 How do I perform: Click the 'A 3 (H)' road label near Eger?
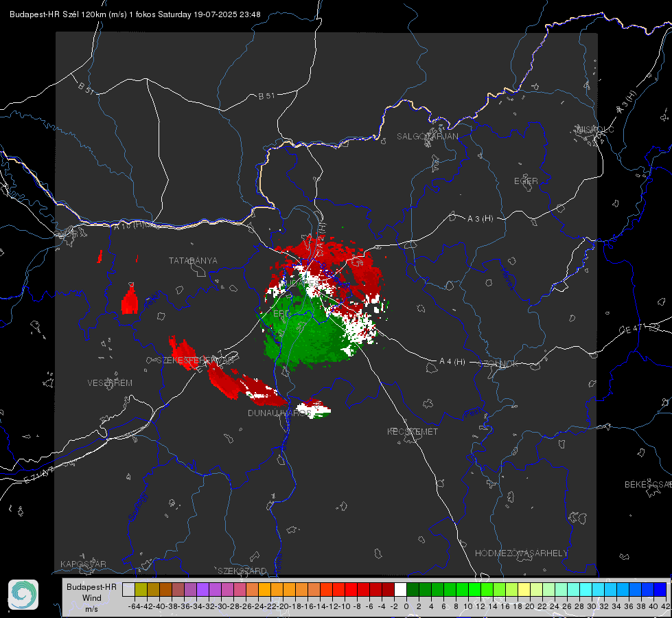pyautogui.click(x=480, y=219)
